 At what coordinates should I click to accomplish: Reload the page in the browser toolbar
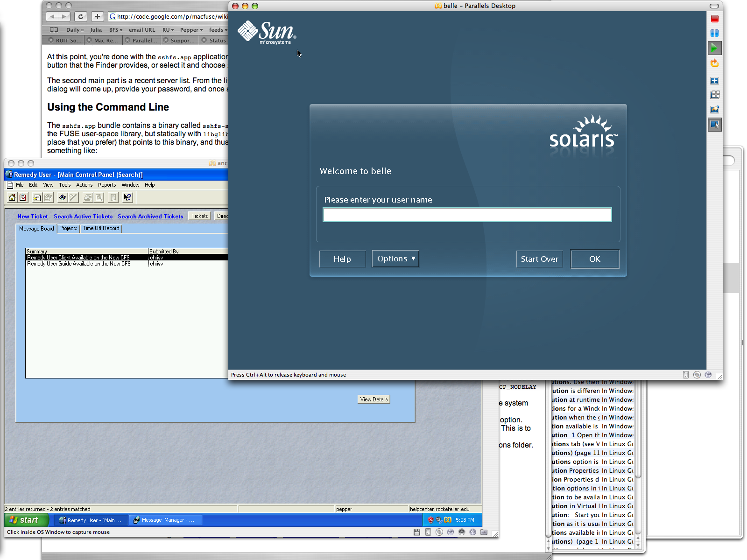[80, 17]
